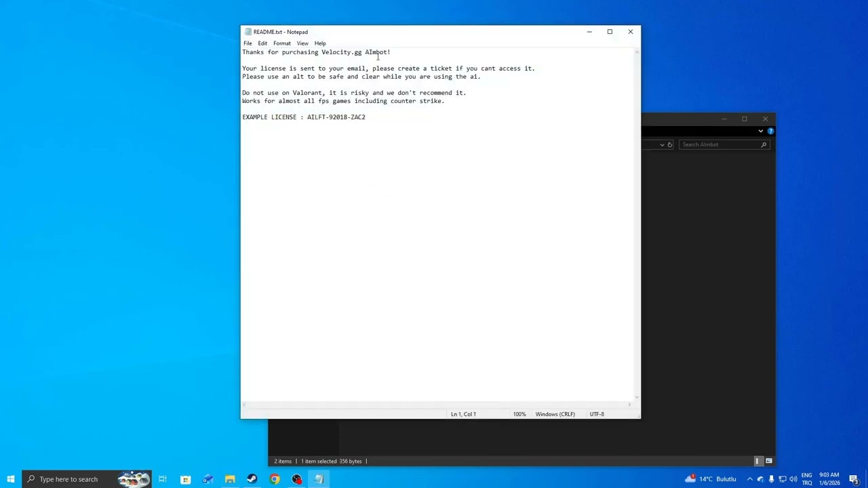Open File Explorer's blue Help icon
The image size is (868, 488).
[770, 131]
